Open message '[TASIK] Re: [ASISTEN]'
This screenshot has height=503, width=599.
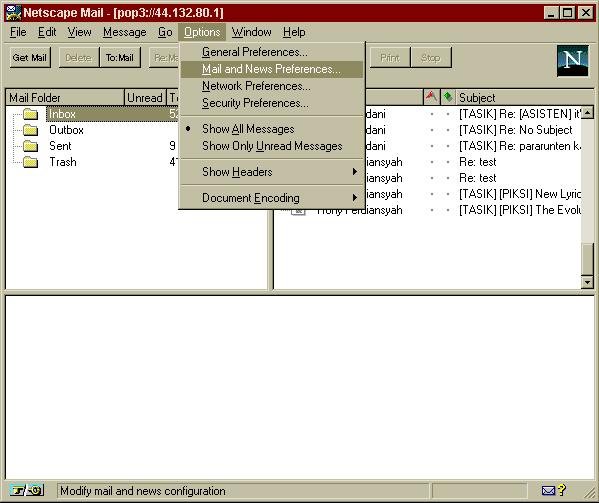pyautogui.click(x=520, y=114)
